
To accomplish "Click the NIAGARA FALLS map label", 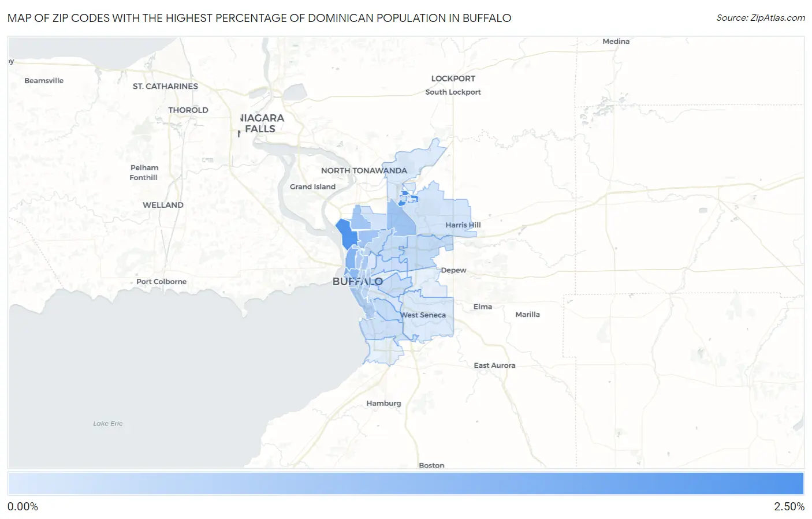I will pyautogui.click(x=262, y=124).
